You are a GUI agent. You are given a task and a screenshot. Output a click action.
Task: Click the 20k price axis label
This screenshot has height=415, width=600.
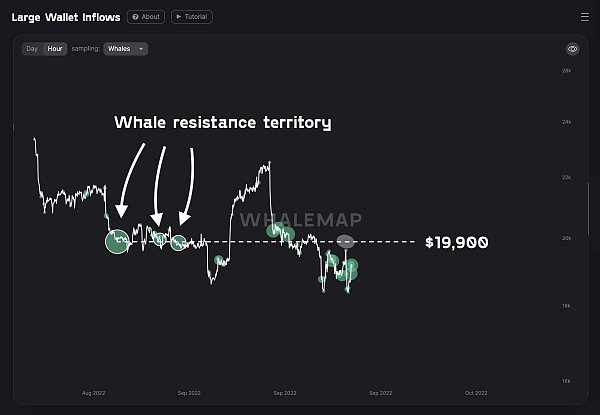[566, 238]
